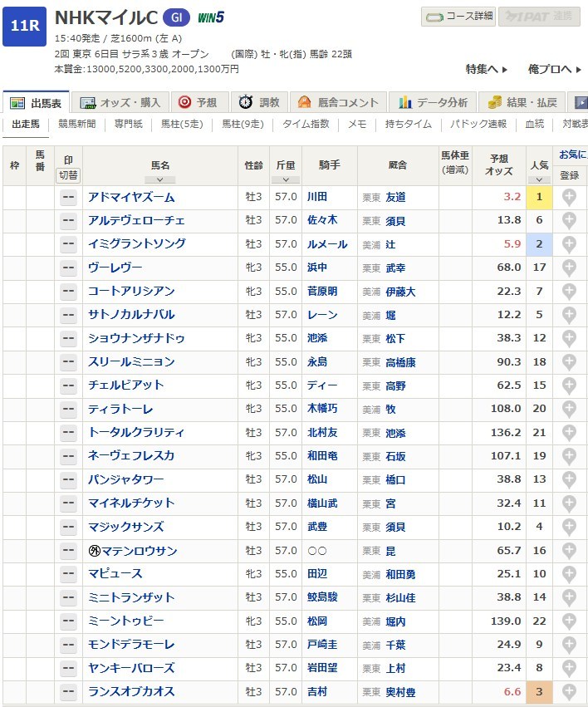588x707 pixels.
Task: Add アドマイヤズーム to favorites with plus icon
Action: pyautogui.click(x=569, y=197)
